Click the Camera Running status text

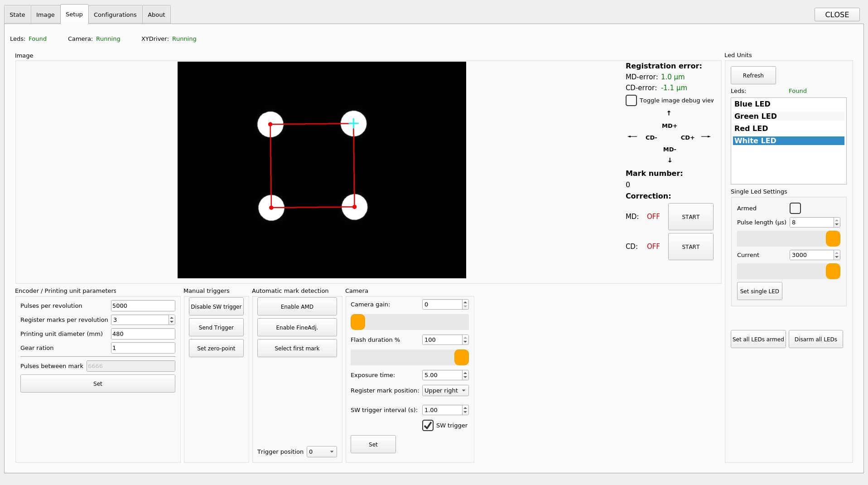point(108,39)
